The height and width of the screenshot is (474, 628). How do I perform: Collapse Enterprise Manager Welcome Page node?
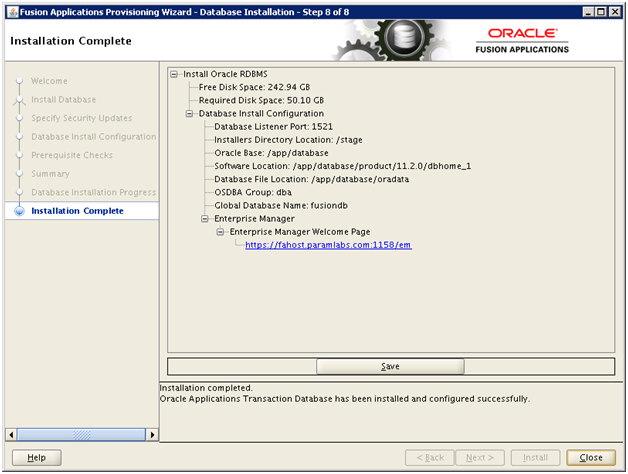coord(220,232)
